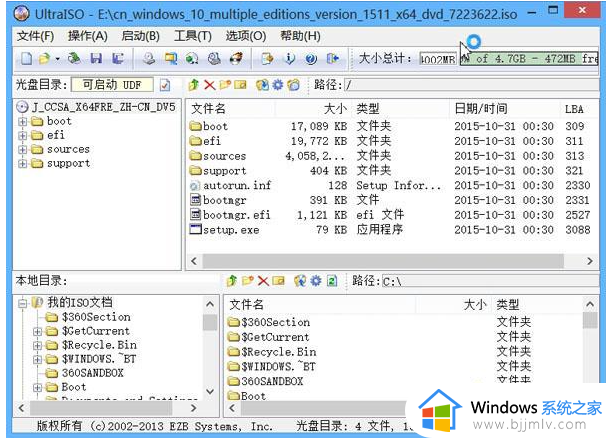Click the blue gear icon in disc directory toolbar
The height and width of the screenshot is (438, 607).
pos(278,84)
